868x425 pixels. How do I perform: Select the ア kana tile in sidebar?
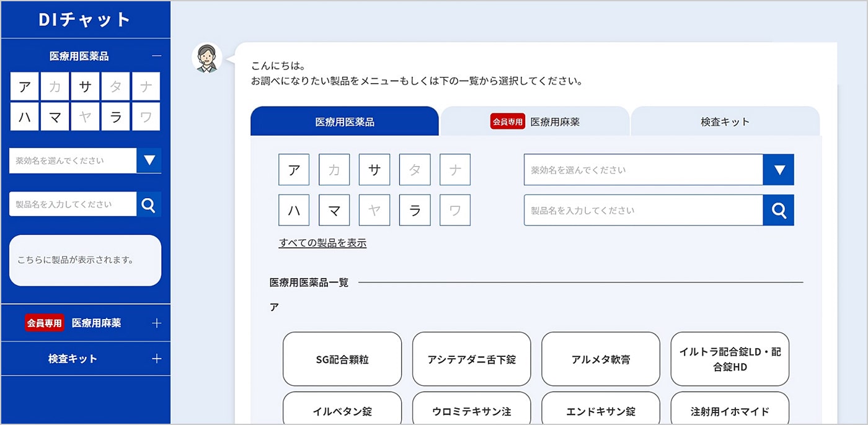pyautogui.click(x=25, y=87)
